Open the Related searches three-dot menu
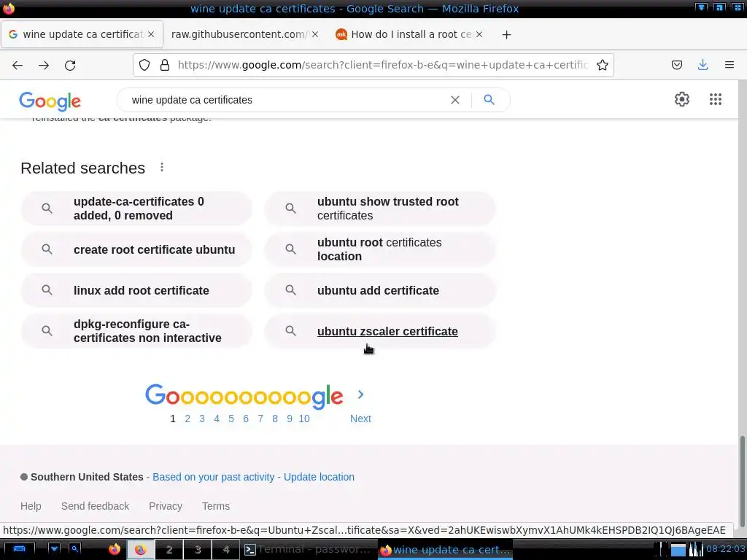 (162, 167)
